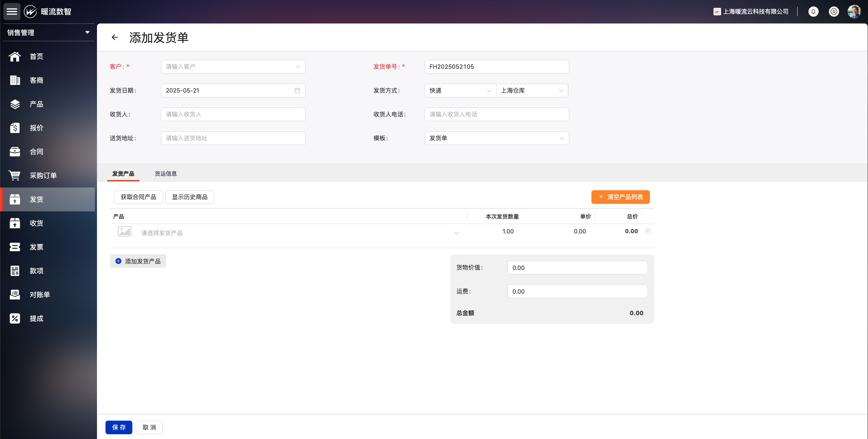
Task: Click the calendar icon in 发货日期 field
Action: (x=297, y=91)
